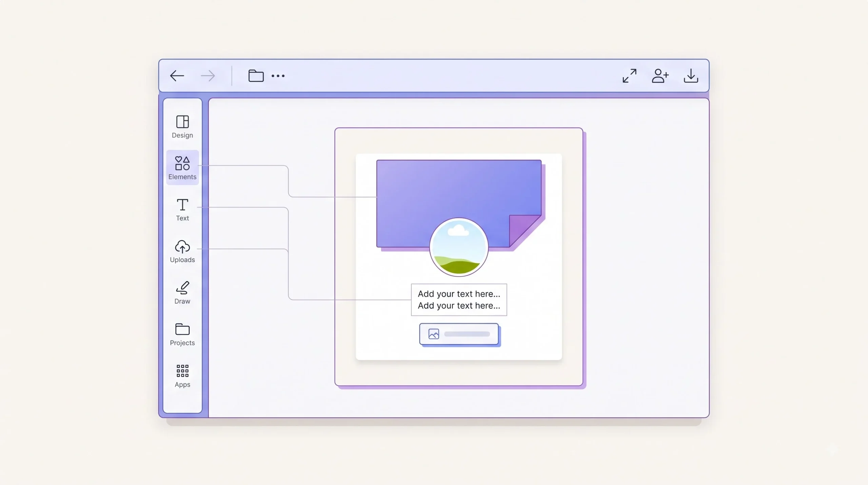Open the Design panel in sidebar
Screen dimensions: 868x485
pos(182,127)
